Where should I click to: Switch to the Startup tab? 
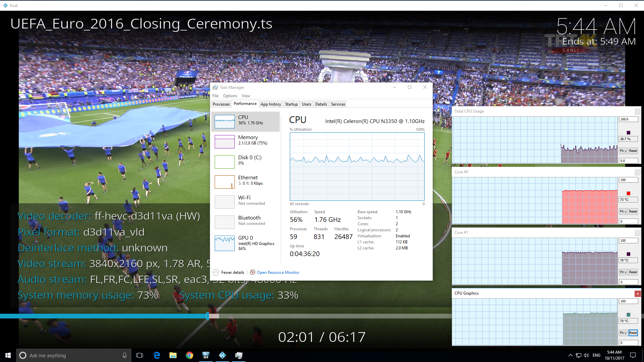tap(291, 104)
